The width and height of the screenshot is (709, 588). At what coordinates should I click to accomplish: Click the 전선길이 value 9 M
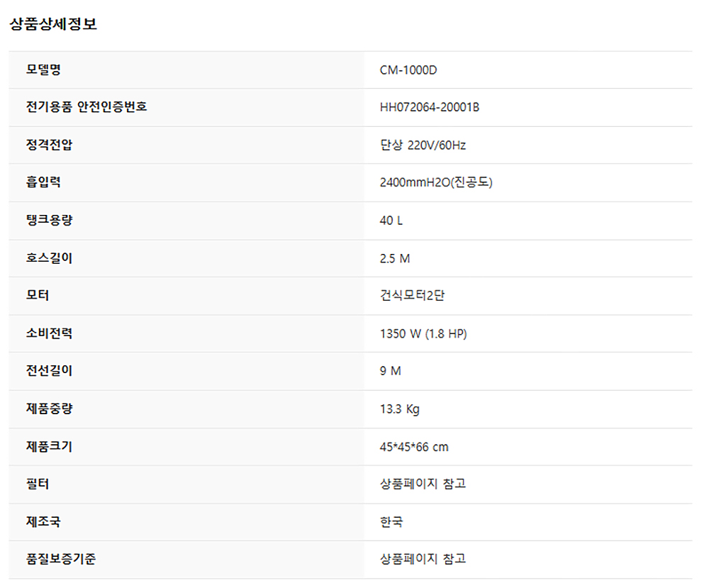point(390,371)
